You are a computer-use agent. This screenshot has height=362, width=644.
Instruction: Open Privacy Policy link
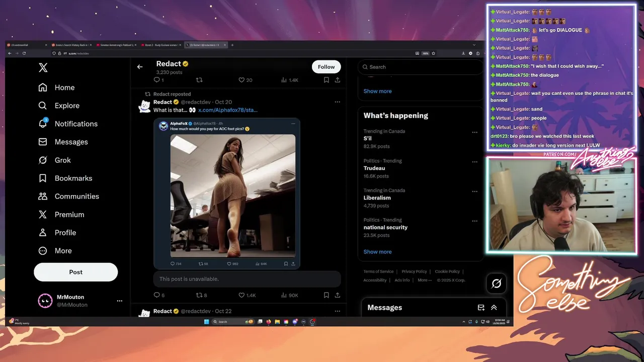point(414,271)
